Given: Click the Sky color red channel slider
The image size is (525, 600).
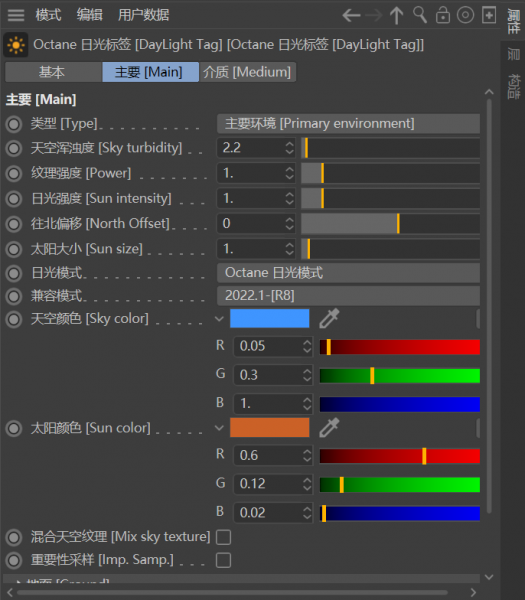Looking at the screenshot, I should pyautogui.click(x=399, y=347).
